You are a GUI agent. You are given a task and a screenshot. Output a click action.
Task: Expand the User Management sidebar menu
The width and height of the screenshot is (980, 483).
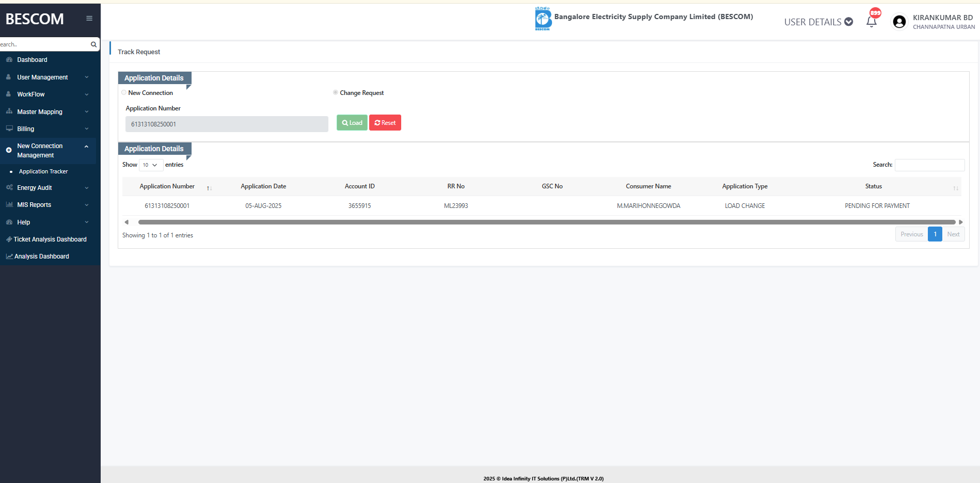coord(46,77)
